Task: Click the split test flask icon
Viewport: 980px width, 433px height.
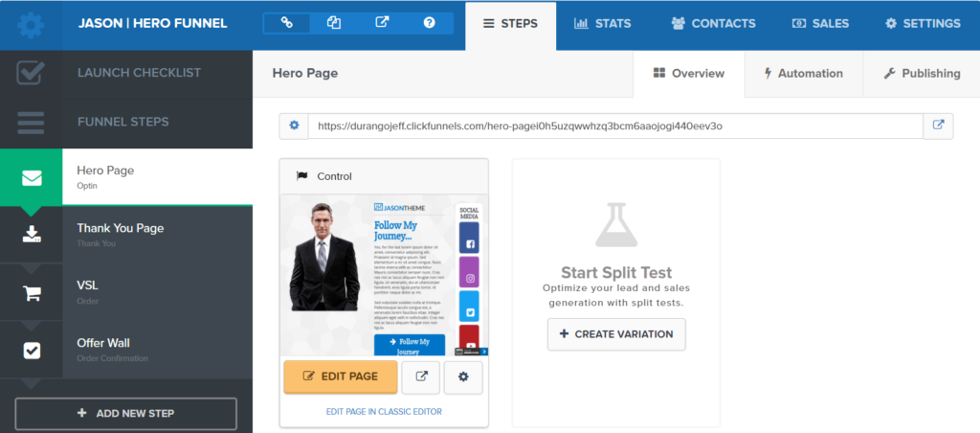Action: (616, 224)
